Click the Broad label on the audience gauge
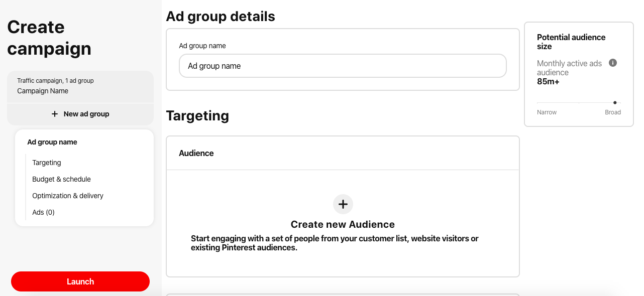644x296 pixels. 613,112
